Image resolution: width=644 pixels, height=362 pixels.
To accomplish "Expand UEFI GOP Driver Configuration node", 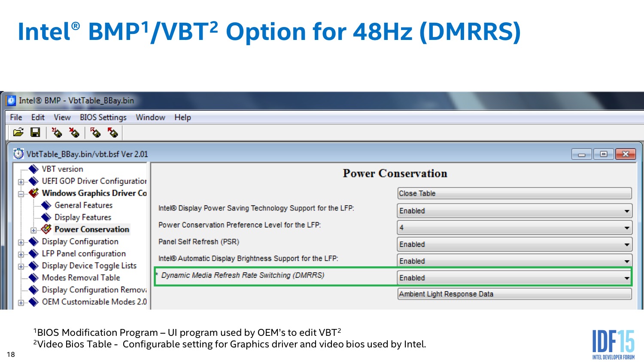I will pos(21,182).
